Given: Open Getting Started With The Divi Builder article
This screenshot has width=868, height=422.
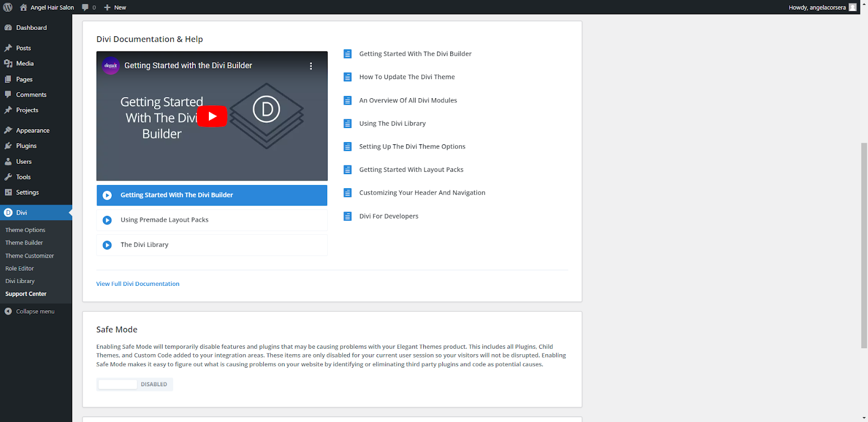Looking at the screenshot, I should [416, 54].
